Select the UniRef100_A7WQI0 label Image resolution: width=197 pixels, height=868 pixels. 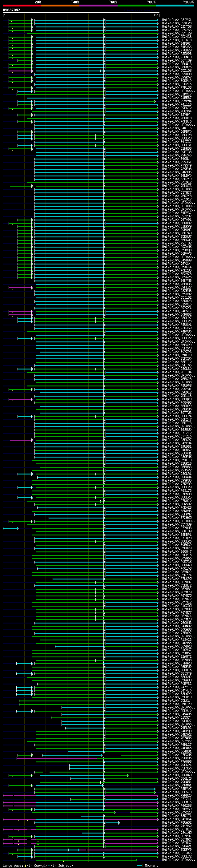pyautogui.click(x=177, y=501)
